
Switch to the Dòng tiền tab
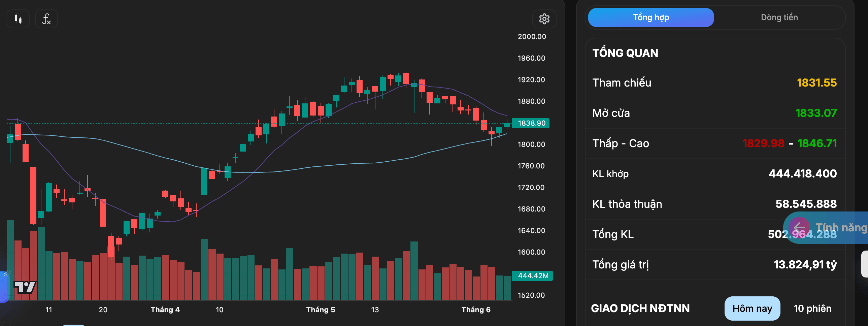click(x=779, y=18)
